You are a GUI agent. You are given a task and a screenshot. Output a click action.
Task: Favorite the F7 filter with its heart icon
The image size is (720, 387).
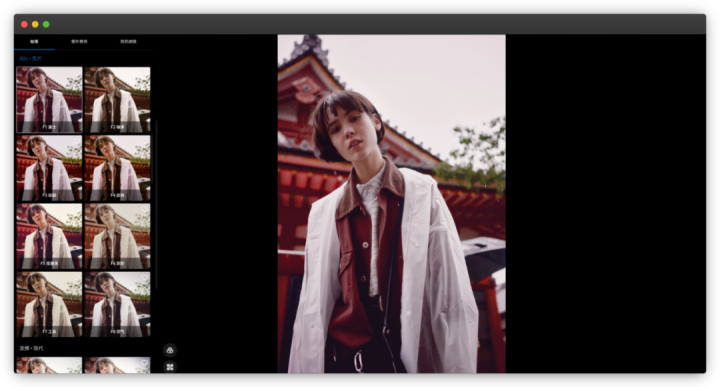pyautogui.click(x=76, y=278)
